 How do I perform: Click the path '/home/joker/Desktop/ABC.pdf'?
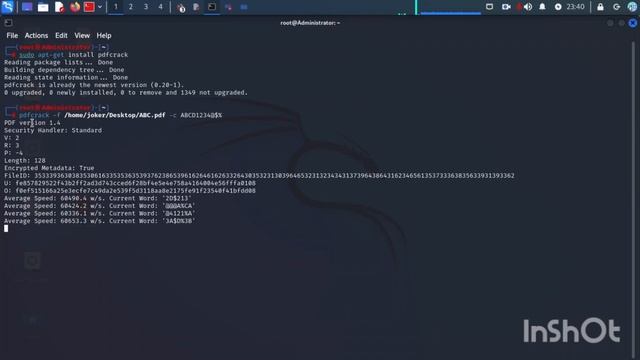(115, 115)
